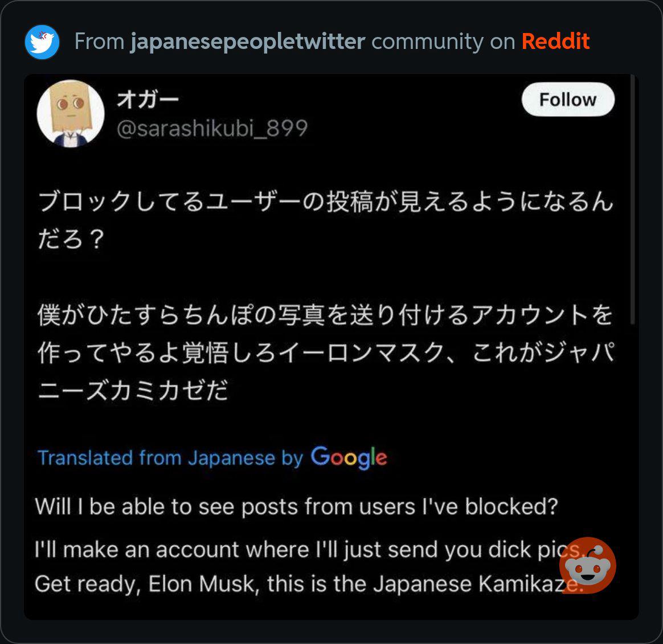Click the Reddit Snoo logo badge

click(587, 565)
